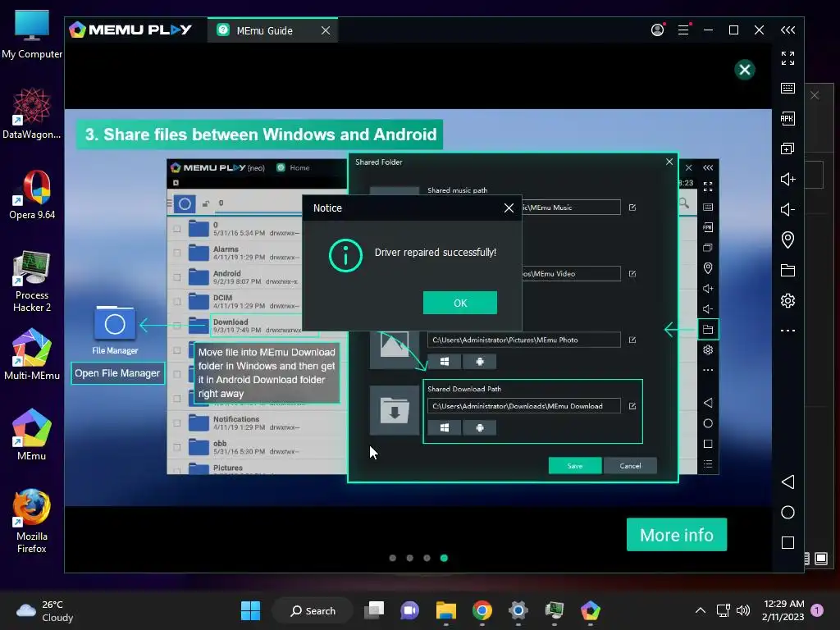The width and height of the screenshot is (840, 630).
Task: Select the Mozilla Firefox desktop shortcut
Action: point(32,521)
